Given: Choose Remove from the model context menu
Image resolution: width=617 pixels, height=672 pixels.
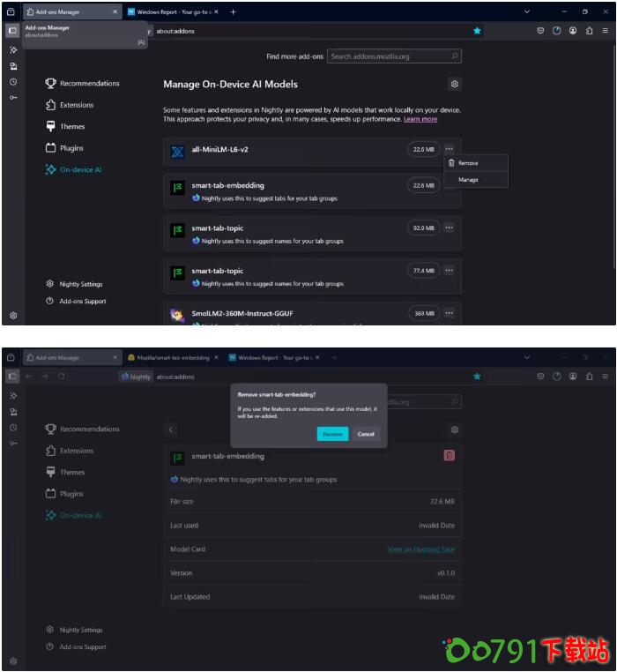Looking at the screenshot, I should point(476,163).
